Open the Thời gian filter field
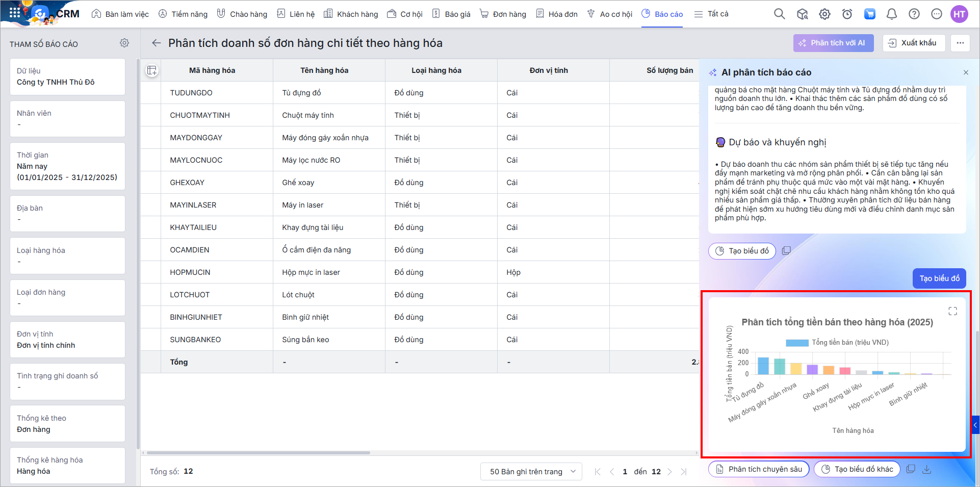Image resolution: width=980 pixels, height=487 pixels. pyautogui.click(x=67, y=166)
